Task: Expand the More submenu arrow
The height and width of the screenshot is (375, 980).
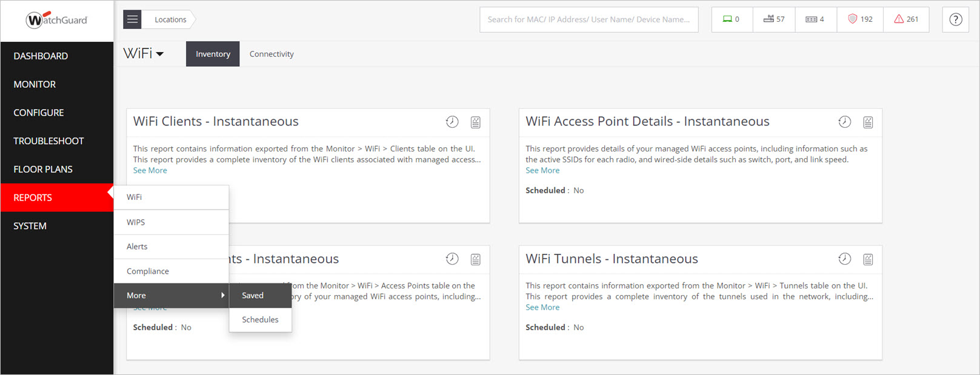Action: pos(223,296)
